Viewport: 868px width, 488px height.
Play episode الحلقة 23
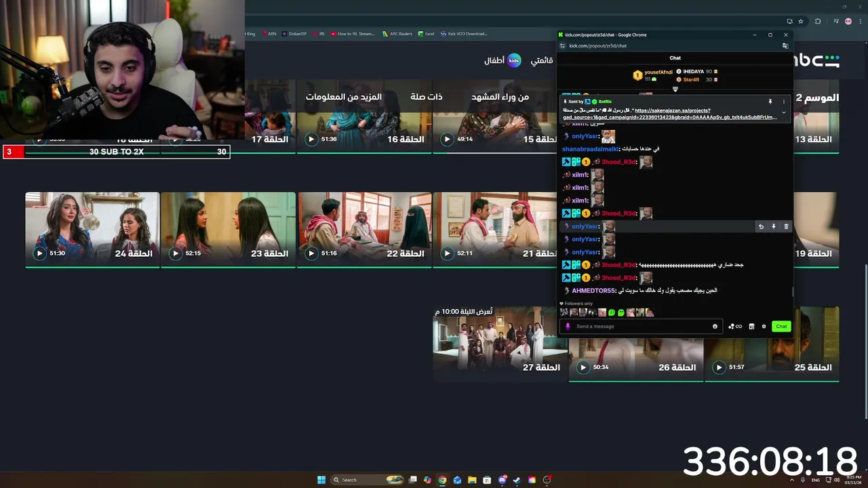pos(176,253)
